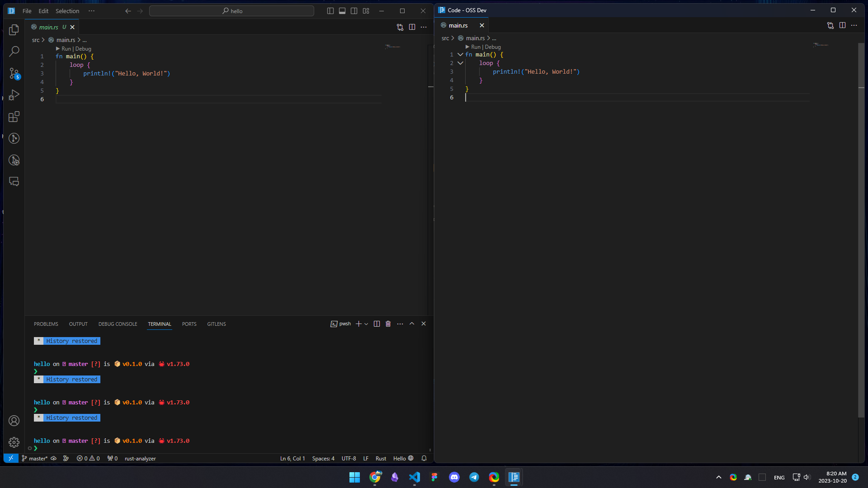Screen dimensions: 868x488
Task: Open the Search view
Action: pos(14,52)
